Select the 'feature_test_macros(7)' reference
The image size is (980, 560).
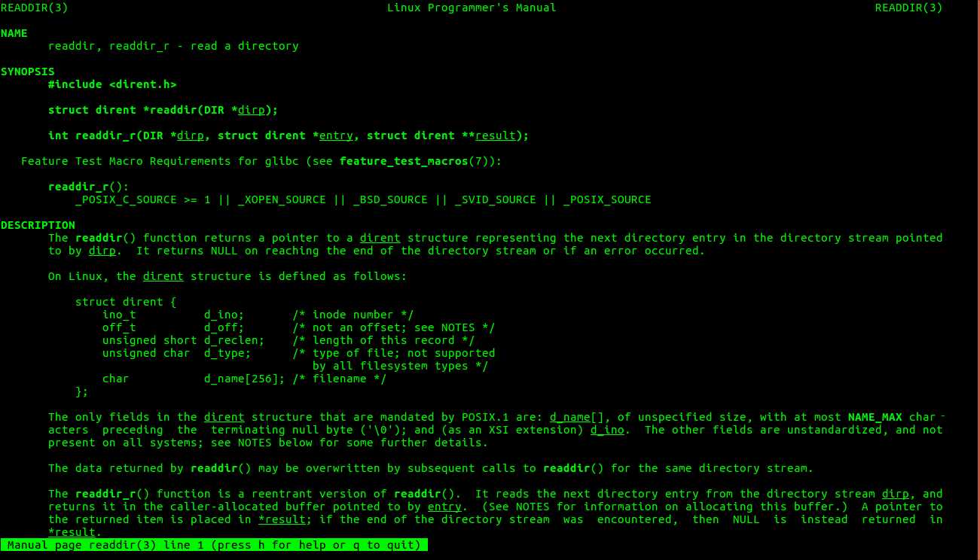pos(417,161)
